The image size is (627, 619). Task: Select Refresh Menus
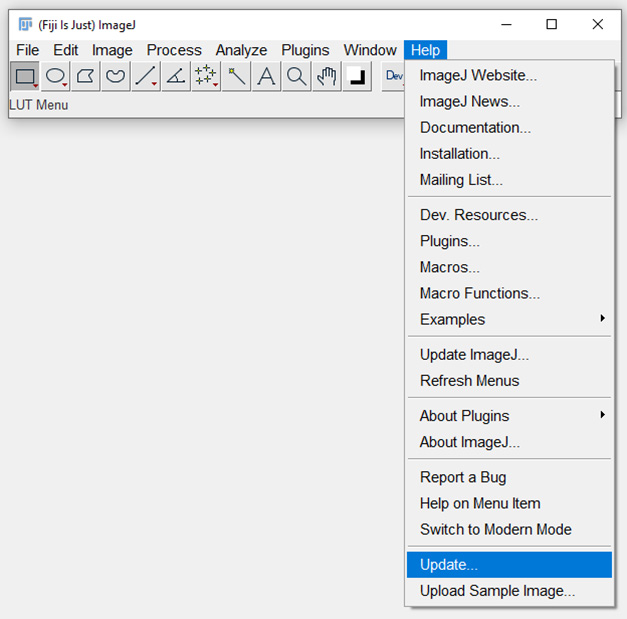509,381
